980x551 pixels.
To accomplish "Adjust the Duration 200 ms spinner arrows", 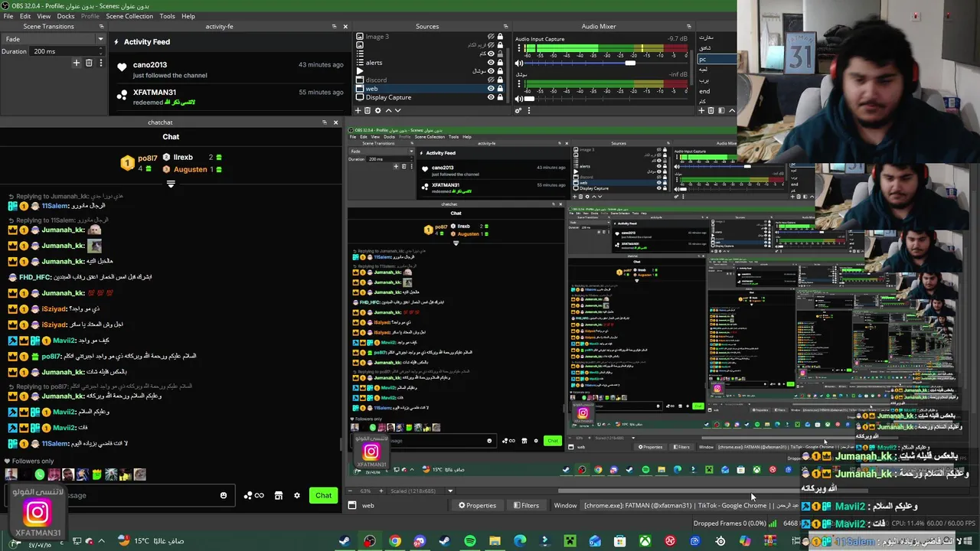I will tap(100, 51).
